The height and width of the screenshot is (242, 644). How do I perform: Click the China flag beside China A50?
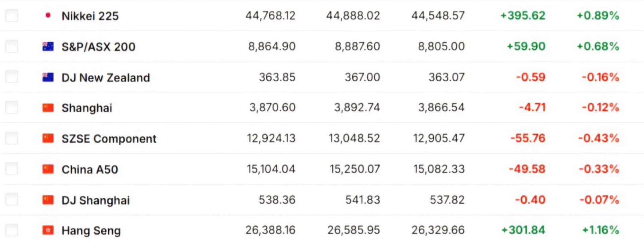coord(48,169)
